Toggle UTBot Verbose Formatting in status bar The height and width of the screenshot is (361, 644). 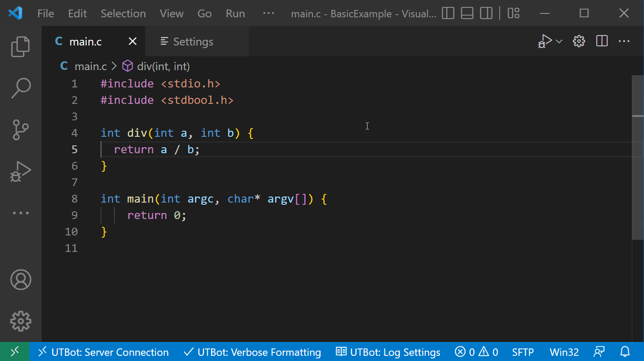[253, 352]
